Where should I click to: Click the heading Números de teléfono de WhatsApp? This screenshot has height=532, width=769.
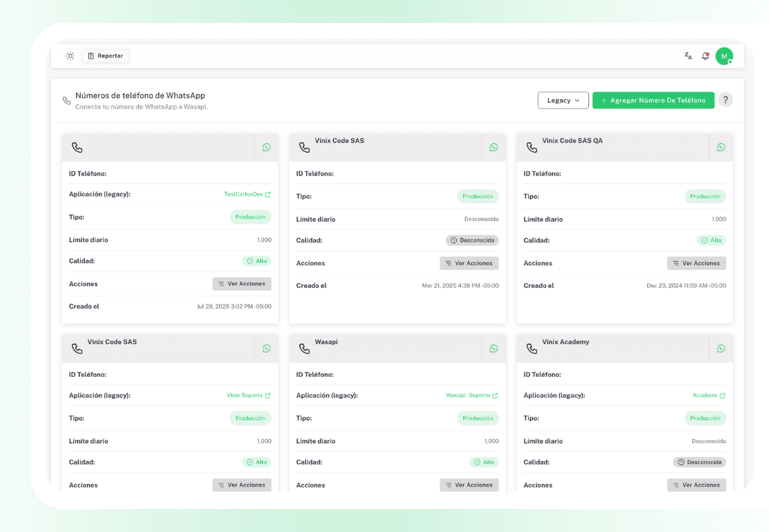click(x=140, y=96)
